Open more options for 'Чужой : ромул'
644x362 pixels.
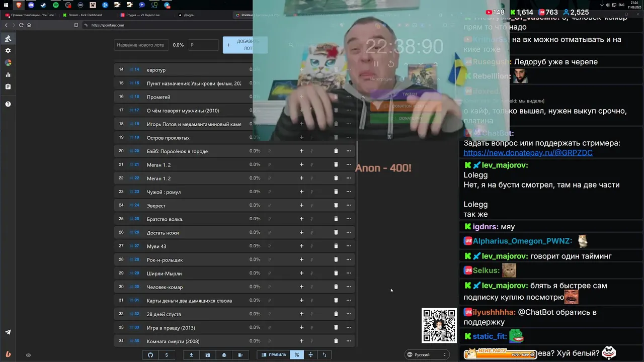348,192
